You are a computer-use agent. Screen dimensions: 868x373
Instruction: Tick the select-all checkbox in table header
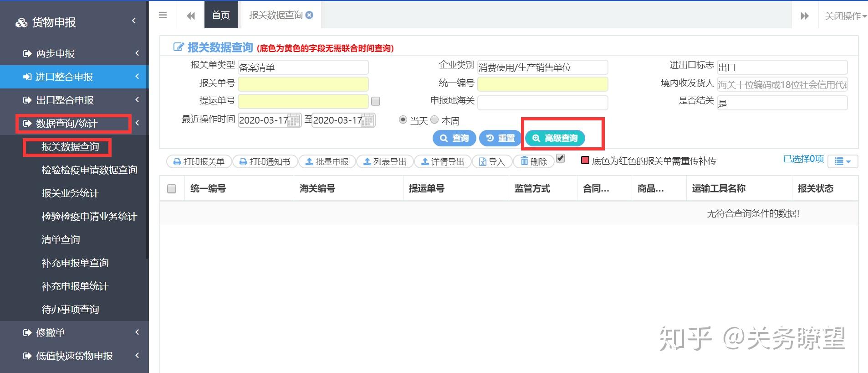172,188
